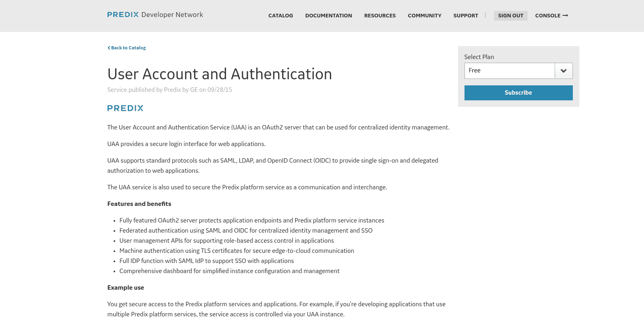Click the blue PREDIX logo under the title
The width and height of the screenshot is (644, 318).
coord(125,108)
